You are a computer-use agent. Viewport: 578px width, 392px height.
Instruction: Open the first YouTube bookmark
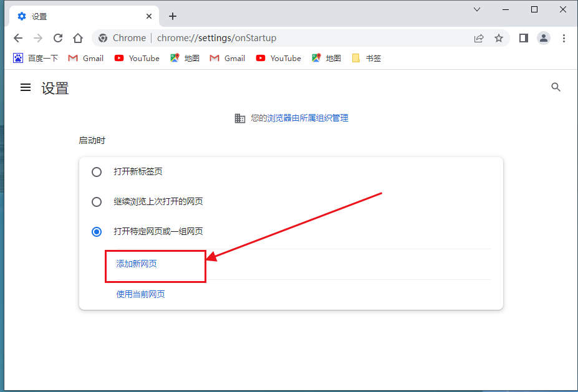pos(137,58)
